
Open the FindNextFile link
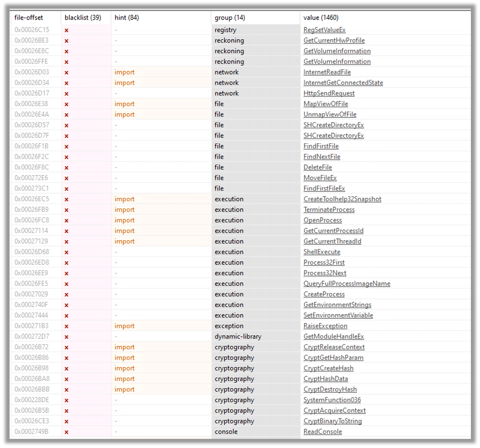pyautogui.click(x=322, y=157)
